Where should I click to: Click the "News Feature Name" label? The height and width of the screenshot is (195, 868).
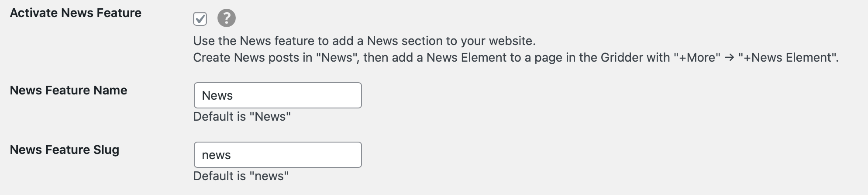click(x=69, y=91)
